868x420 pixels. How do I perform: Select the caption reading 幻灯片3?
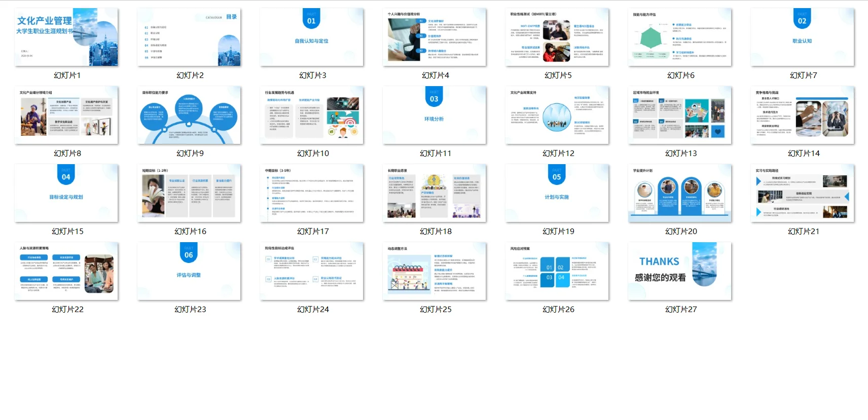313,75
